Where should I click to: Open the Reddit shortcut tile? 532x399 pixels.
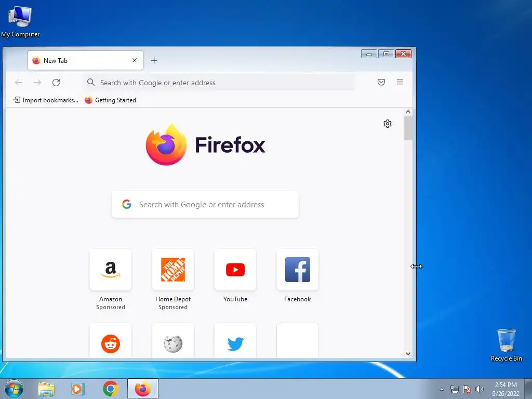pos(111,341)
